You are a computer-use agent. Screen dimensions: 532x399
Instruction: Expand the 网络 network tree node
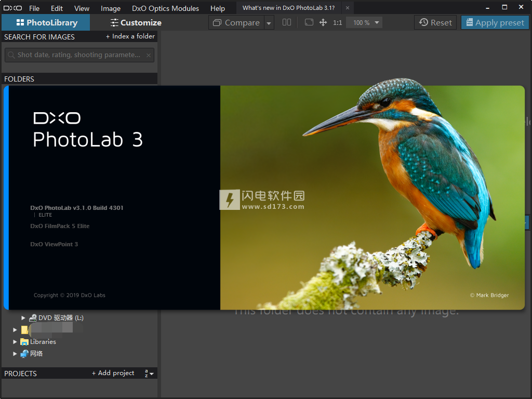click(x=15, y=353)
